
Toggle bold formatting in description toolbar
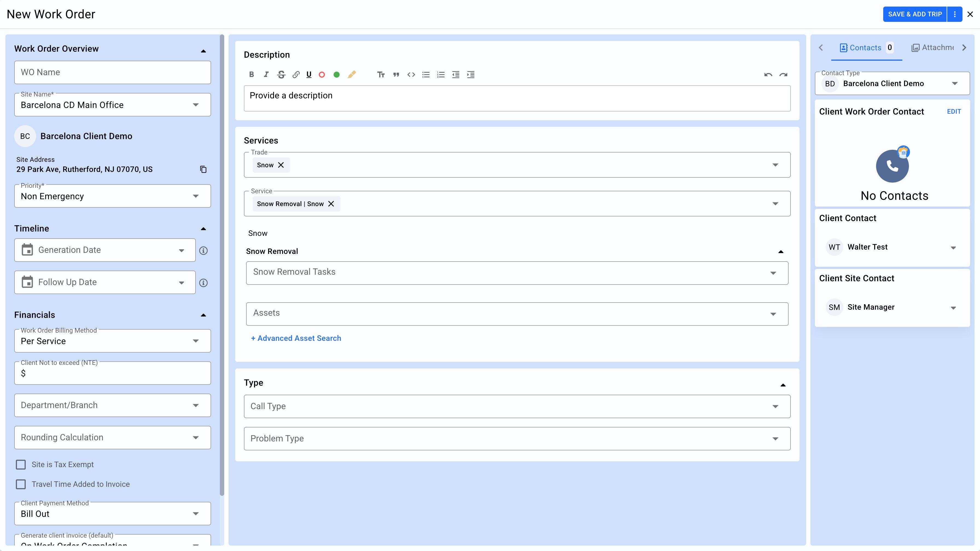(252, 75)
